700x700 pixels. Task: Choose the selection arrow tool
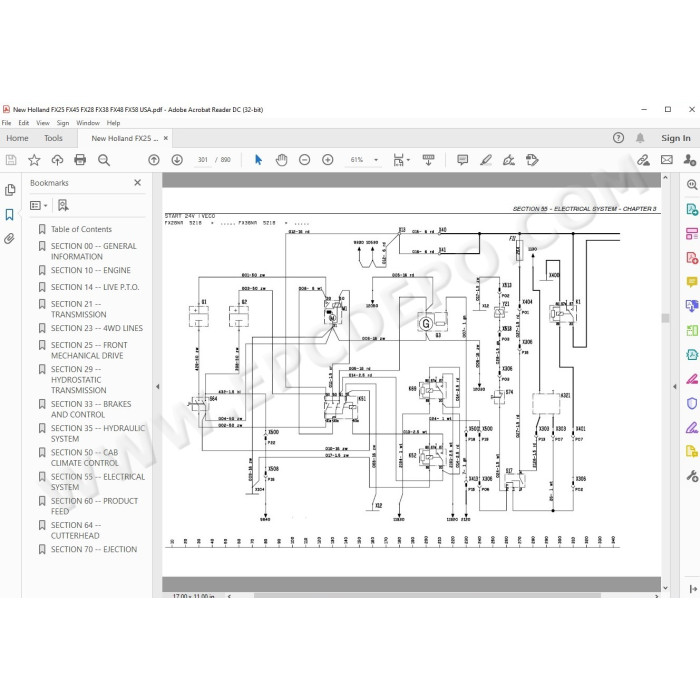(x=258, y=160)
